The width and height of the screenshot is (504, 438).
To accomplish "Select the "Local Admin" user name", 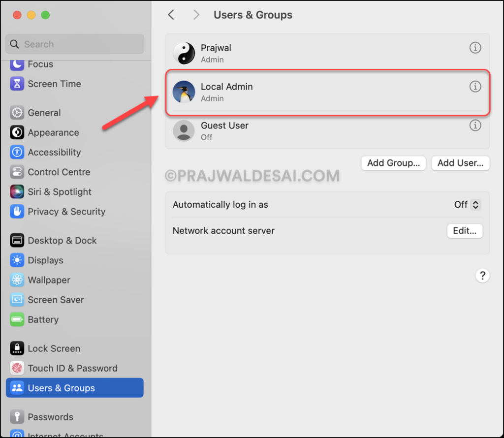I will coord(226,87).
